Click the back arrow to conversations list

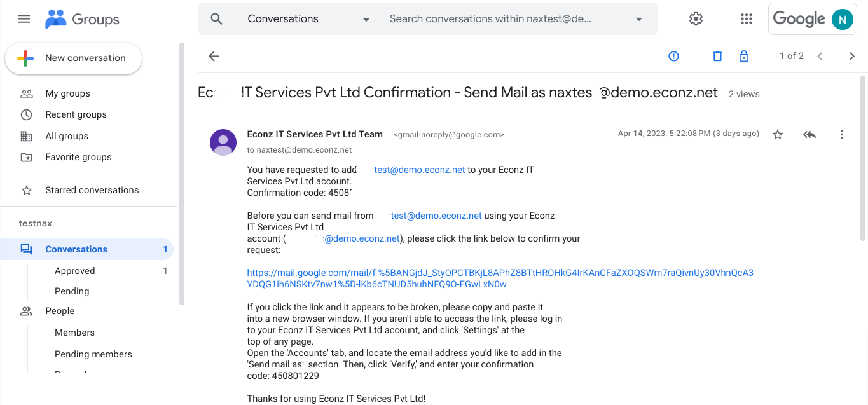[214, 57]
